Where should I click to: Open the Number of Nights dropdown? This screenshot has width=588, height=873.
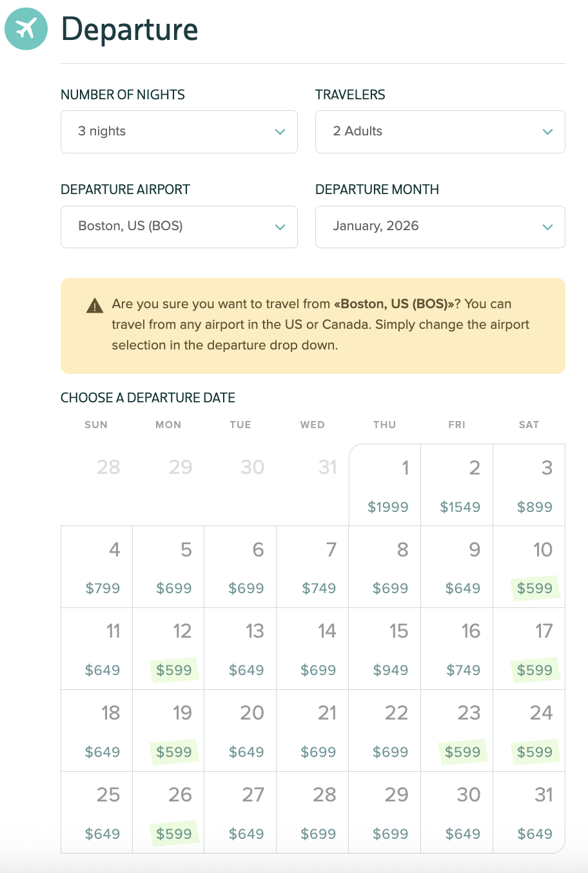click(179, 132)
